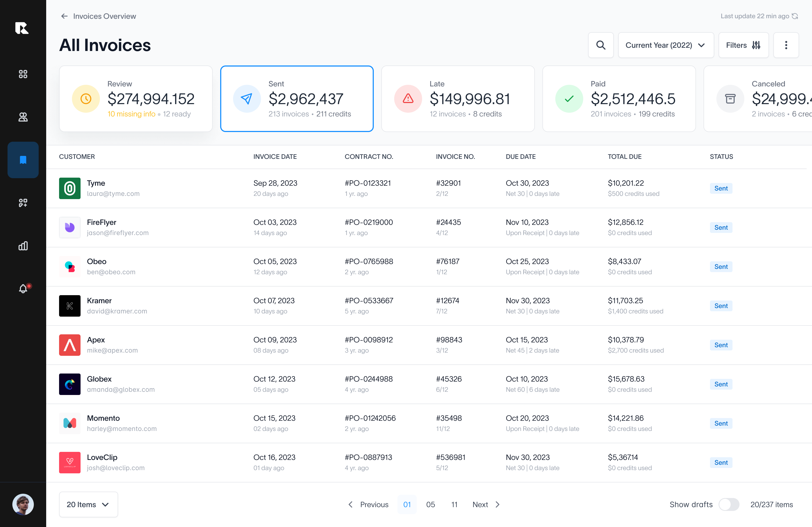Open your profile avatar at bottom left

pos(23,504)
